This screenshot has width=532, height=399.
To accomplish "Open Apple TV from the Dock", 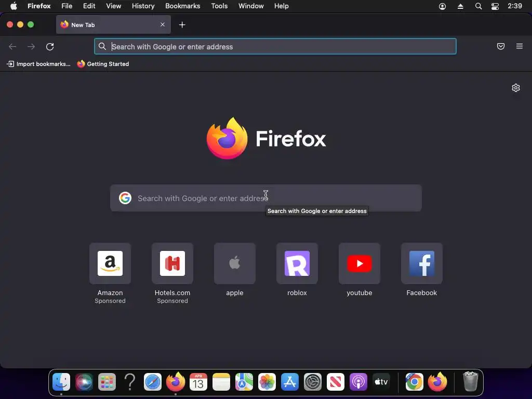I will [x=381, y=382].
